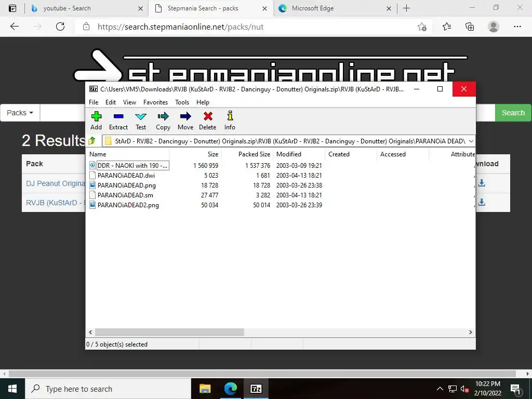Download the DJ Peanut pack via icon

point(482,183)
